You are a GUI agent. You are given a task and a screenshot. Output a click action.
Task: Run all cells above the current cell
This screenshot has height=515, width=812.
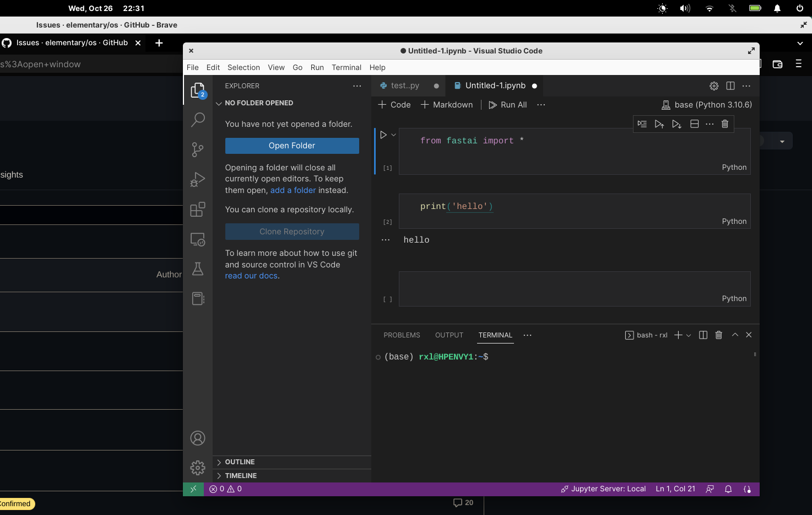tap(659, 124)
